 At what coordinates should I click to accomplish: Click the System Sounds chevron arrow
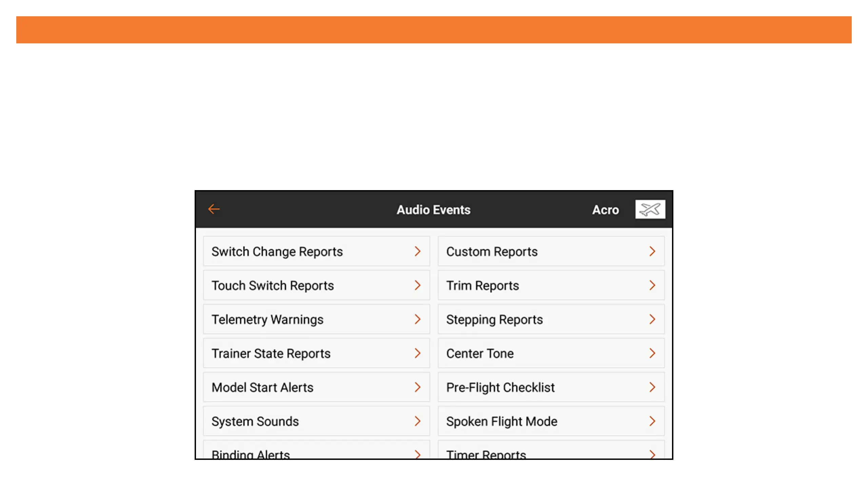click(x=417, y=421)
